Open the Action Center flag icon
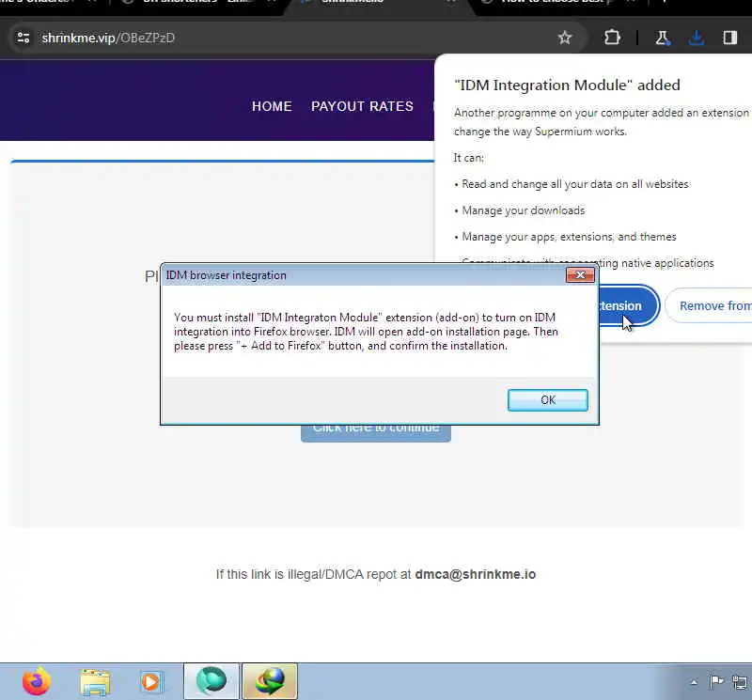Screen dimensions: 752x700 point(716,681)
